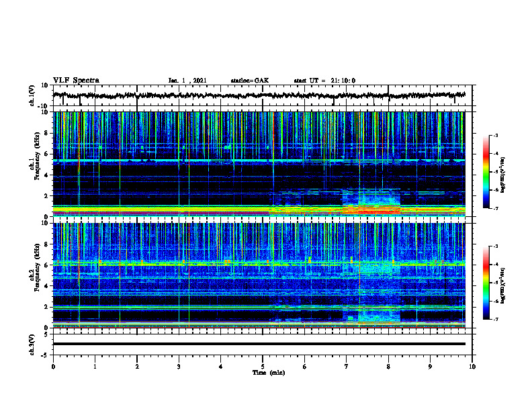
Task: Click the "10" tick on the Time axis
Action: pyautogui.click(x=472, y=367)
